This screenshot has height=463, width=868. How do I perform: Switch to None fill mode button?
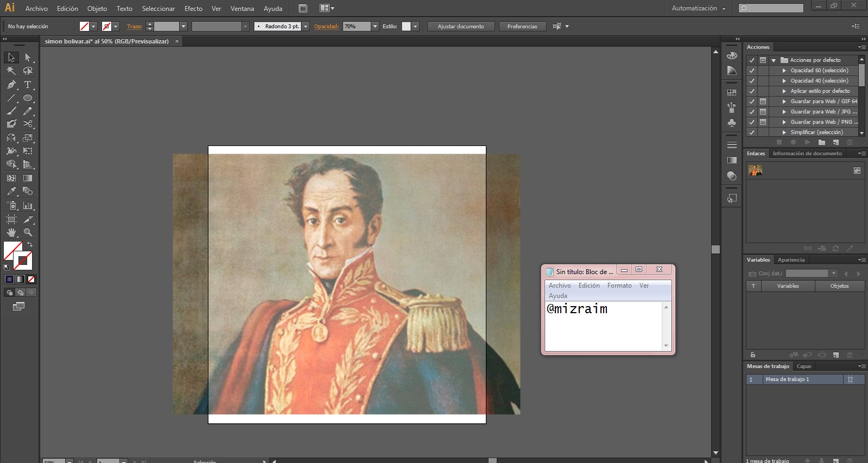coord(31,280)
